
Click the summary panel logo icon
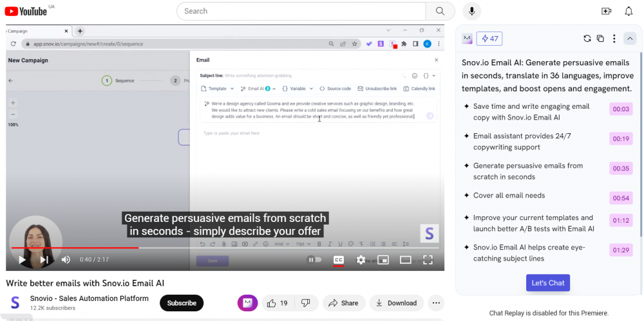pos(467,39)
